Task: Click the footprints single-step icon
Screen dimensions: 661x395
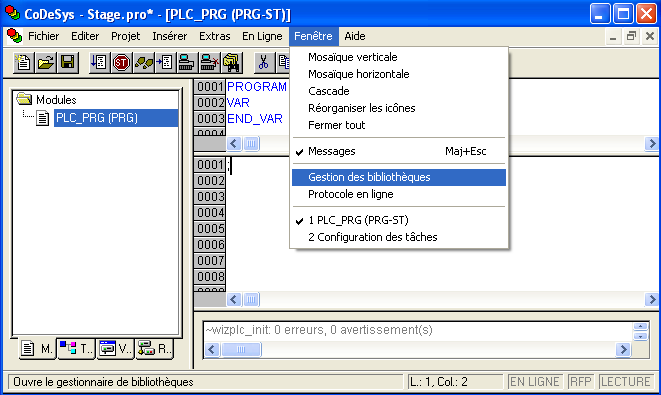Action: [143, 62]
